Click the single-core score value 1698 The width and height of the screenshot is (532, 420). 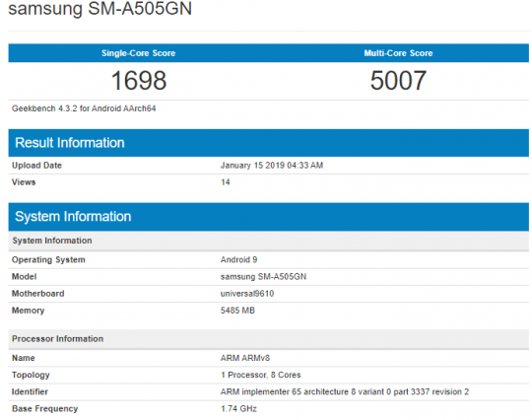pos(139,81)
